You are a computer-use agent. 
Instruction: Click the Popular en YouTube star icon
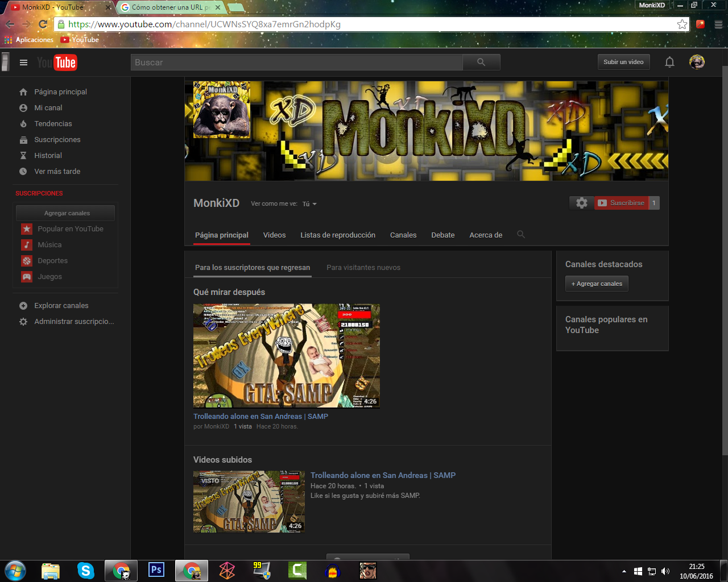27,229
